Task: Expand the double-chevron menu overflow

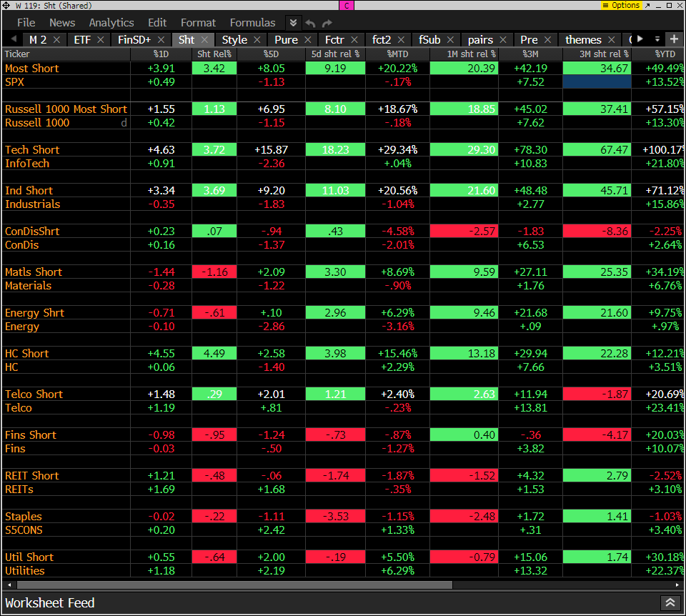Action: pyautogui.click(x=293, y=23)
